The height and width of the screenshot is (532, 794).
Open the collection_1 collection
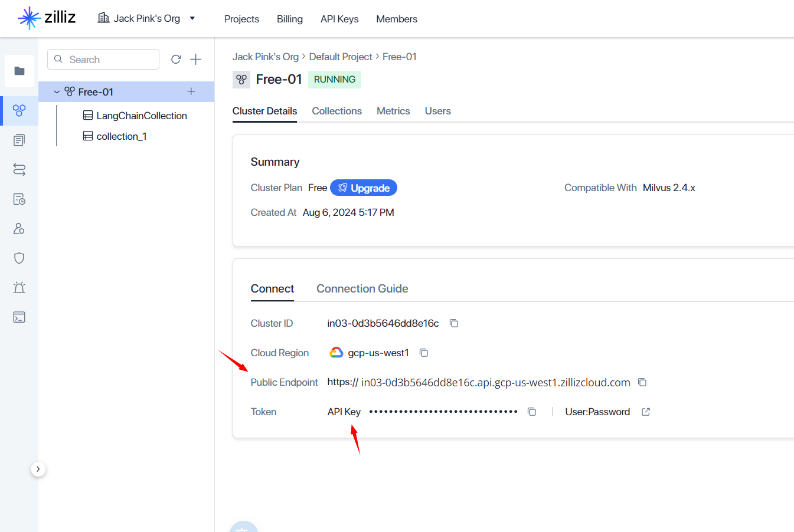pos(115,136)
